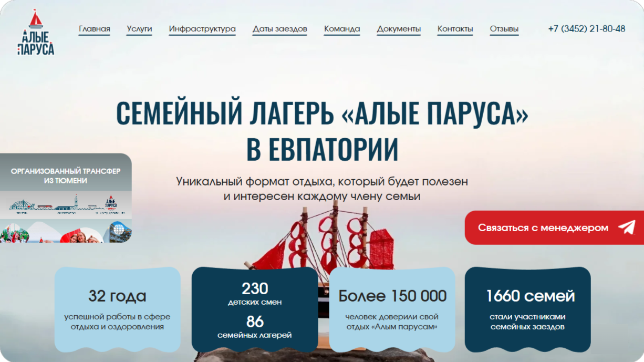Viewport: 644px width, 362px height.
Task: View Отзывы from the top menu
Action: tap(504, 29)
